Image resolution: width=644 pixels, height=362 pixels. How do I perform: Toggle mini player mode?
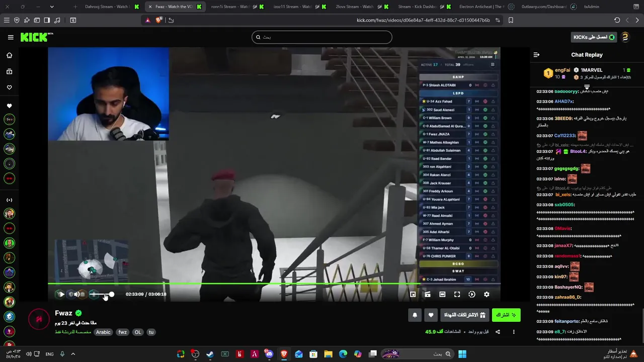click(x=413, y=295)
